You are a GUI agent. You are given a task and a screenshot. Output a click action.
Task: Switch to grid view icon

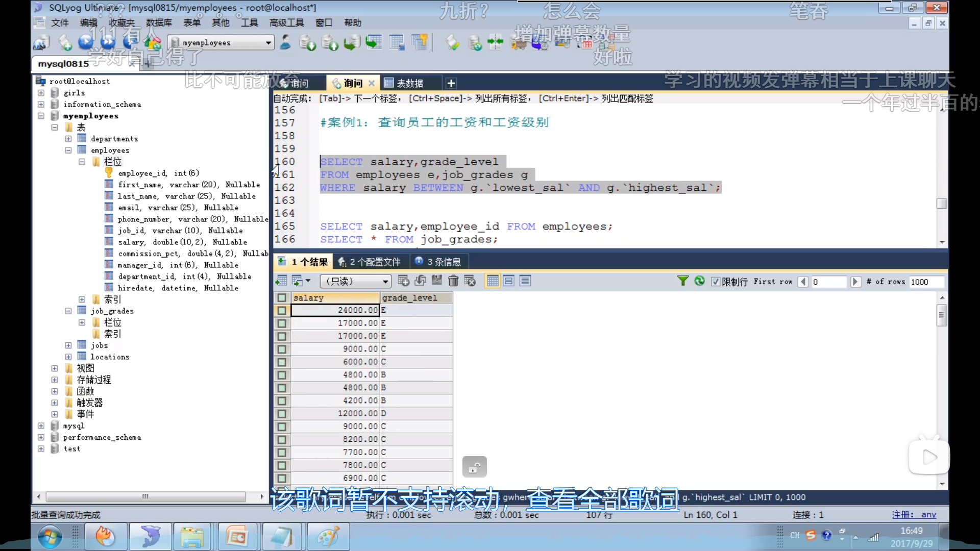pyautogui.click(x=493, y=281)
